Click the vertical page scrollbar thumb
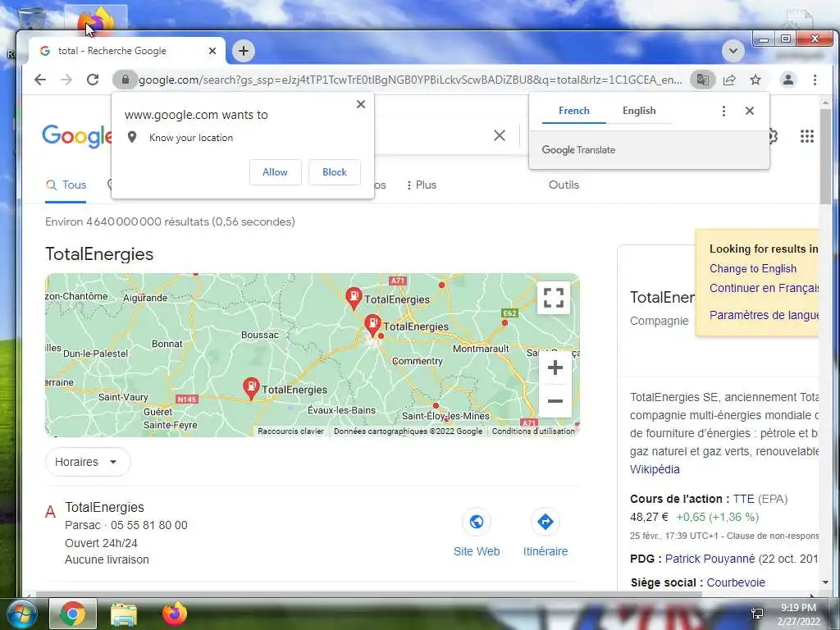840x630 pixels. click(825, 156)
